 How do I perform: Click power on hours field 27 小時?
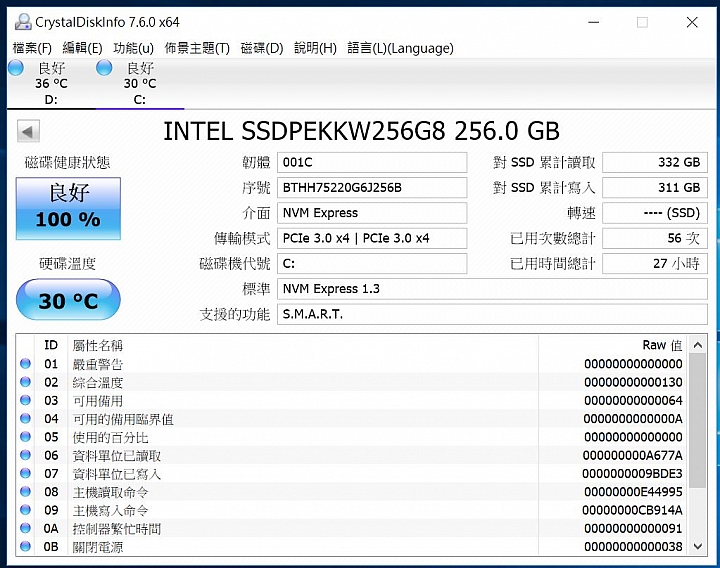coord(655,263)
